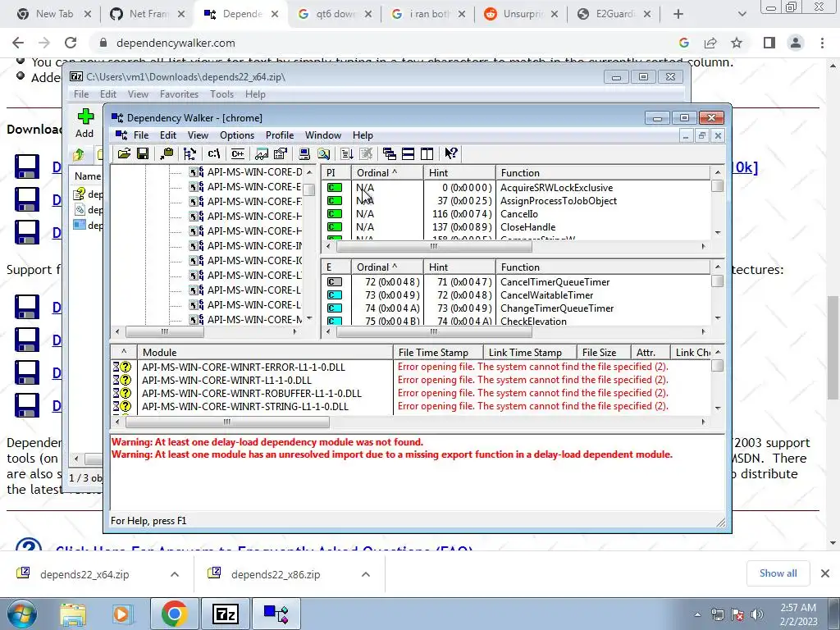Image resolution: width=840 pixels, height=630 pixels.
Task: Click Show all downloads button
Action: tap(778, 573)
